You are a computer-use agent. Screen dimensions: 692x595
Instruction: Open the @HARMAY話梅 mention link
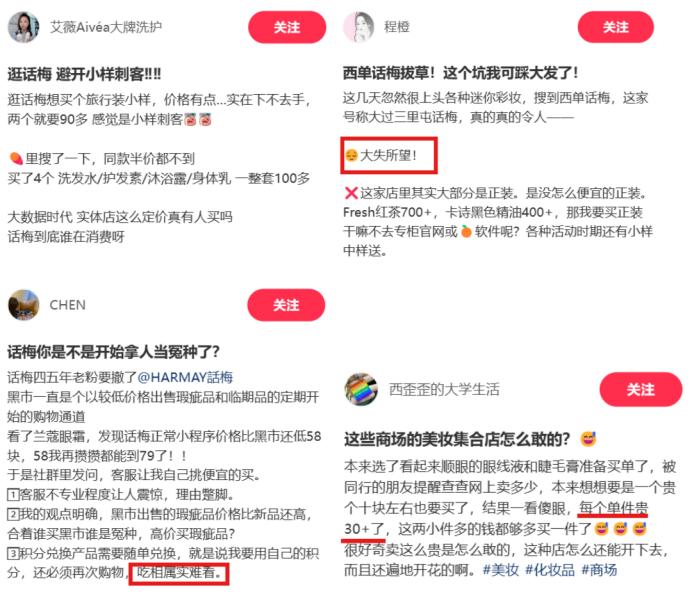coord(185,377)
